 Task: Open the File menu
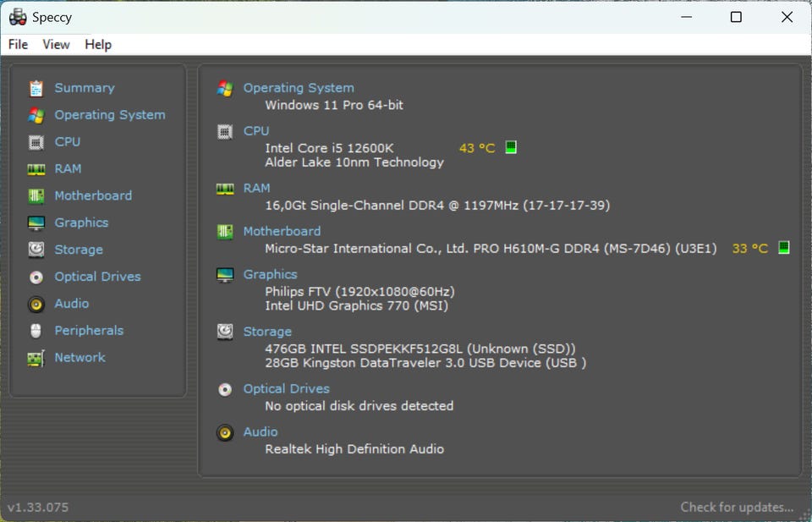point(18,45)
